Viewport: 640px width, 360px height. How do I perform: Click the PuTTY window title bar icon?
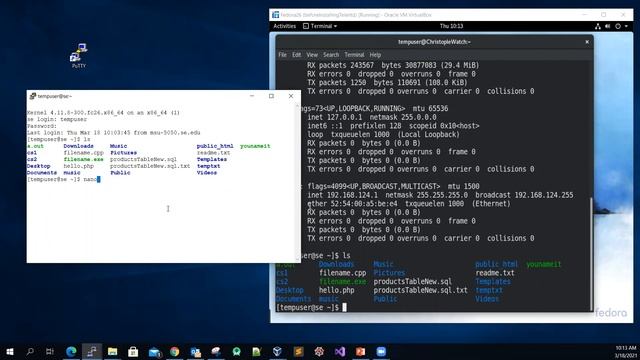(33, 96)
